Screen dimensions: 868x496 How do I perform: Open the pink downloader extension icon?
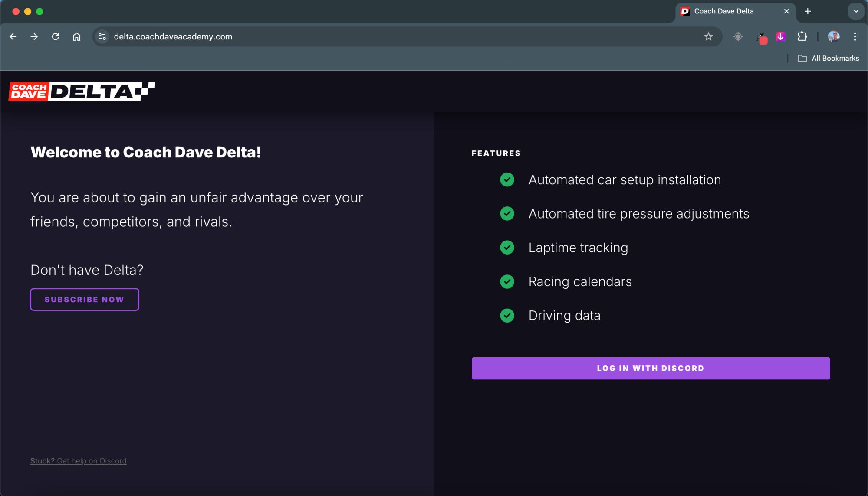781,37
